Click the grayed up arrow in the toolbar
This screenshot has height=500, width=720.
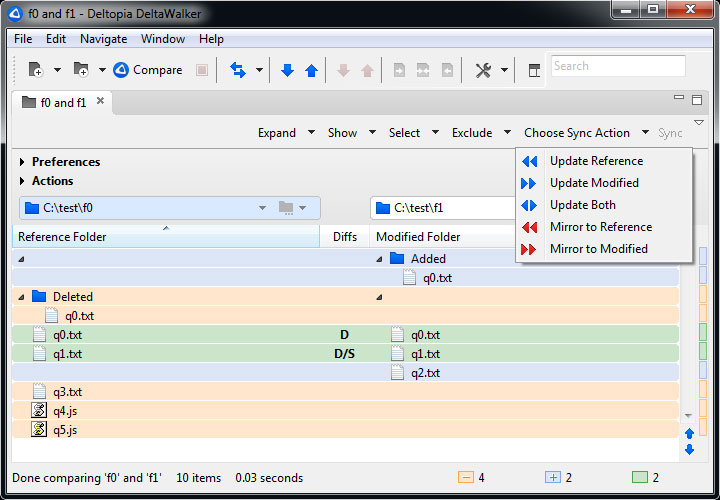[367, 70]
